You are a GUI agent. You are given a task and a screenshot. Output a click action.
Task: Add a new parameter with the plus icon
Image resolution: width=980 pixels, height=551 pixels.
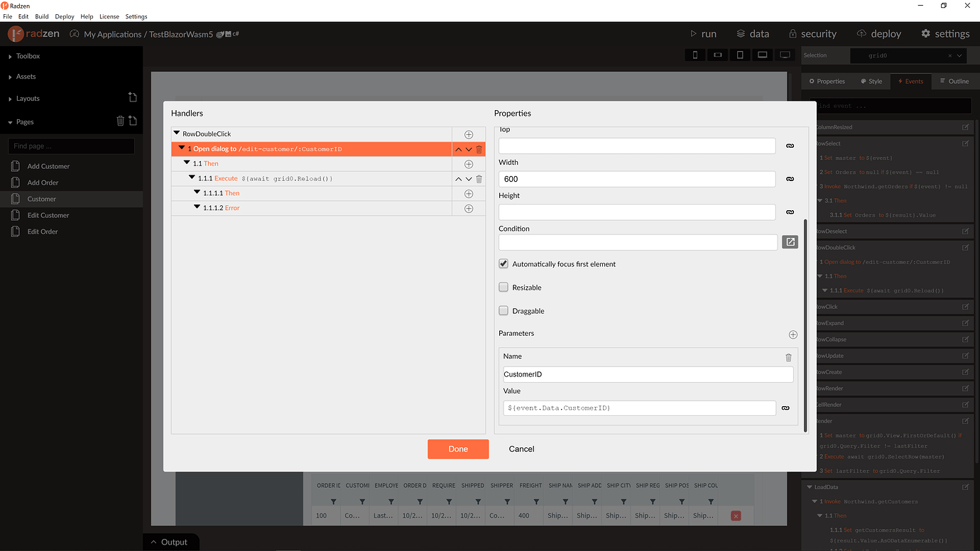[793, 334]
